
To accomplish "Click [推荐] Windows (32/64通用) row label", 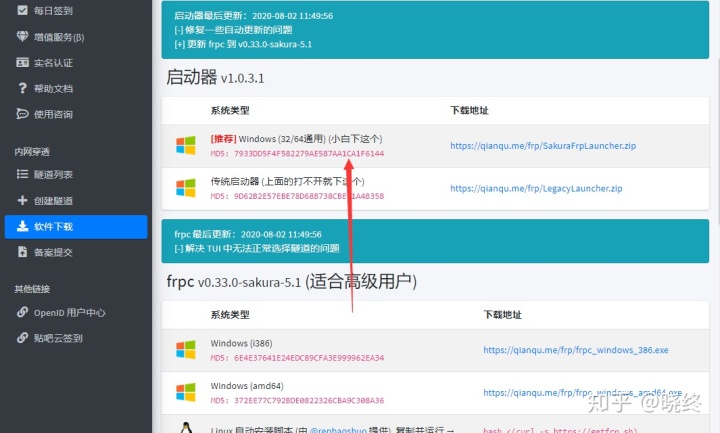I will [297, 139].
